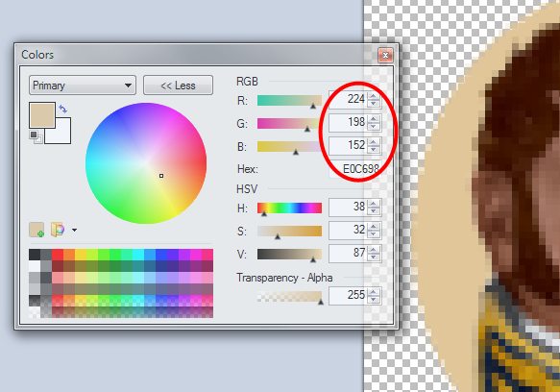
Task: Click the Hex value field E0C698
Action: click(x=355, y=169)
